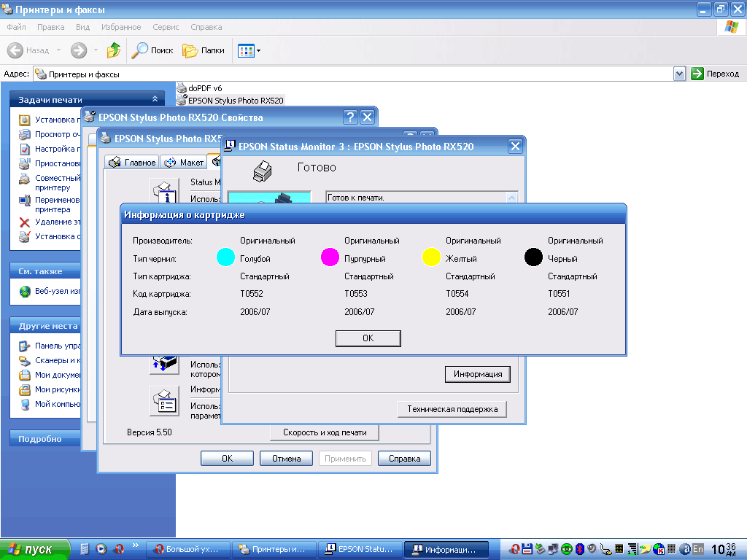The width and height of the screenshot is (747, 560).
Task: Click the print queue arrows icon
Action: click(x=164, y=365)
